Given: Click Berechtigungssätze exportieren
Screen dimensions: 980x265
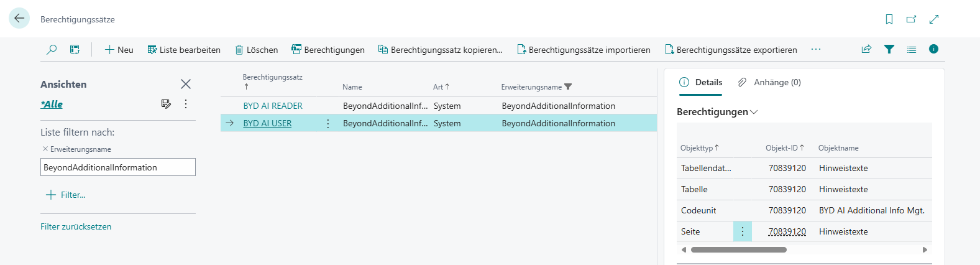Looking at the screenshot, I should pyautogui.click(x=731, y=50).
